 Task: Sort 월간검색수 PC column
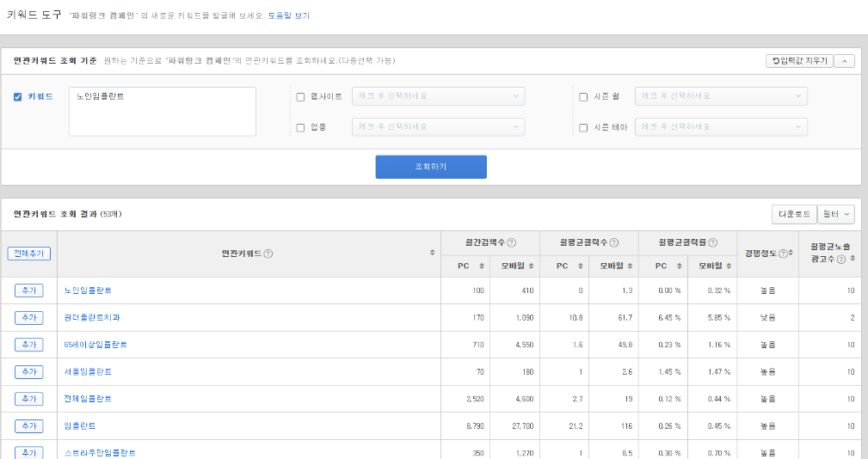click(x=482, y=266)
